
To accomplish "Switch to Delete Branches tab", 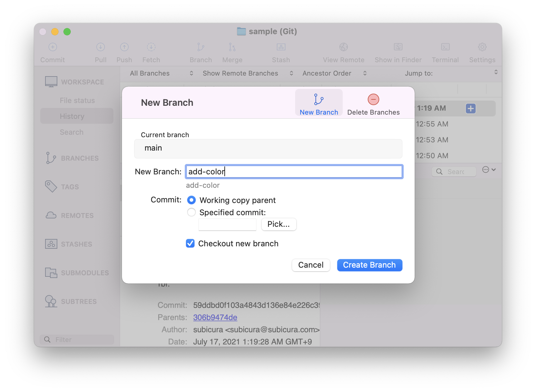I will point(373,104).
